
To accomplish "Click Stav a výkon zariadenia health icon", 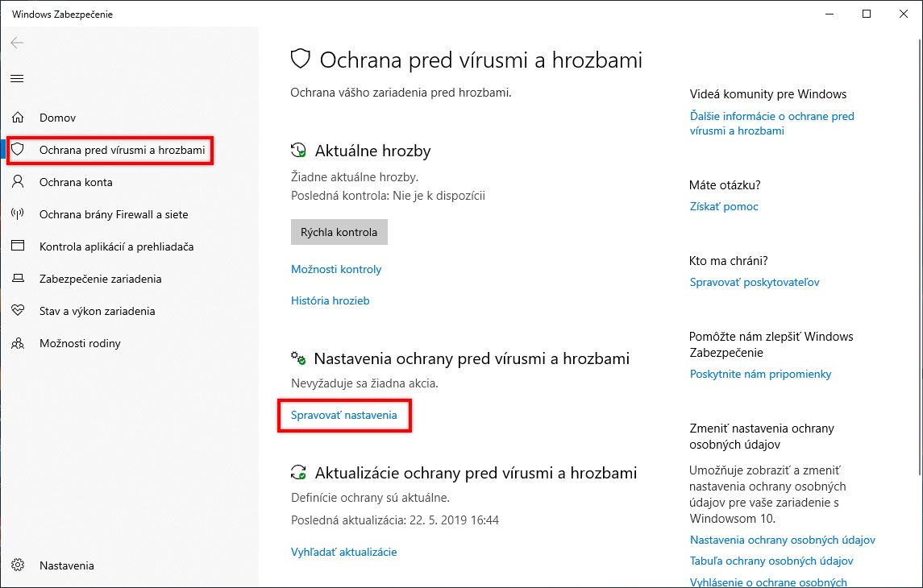I will click(x=18, y=311).
